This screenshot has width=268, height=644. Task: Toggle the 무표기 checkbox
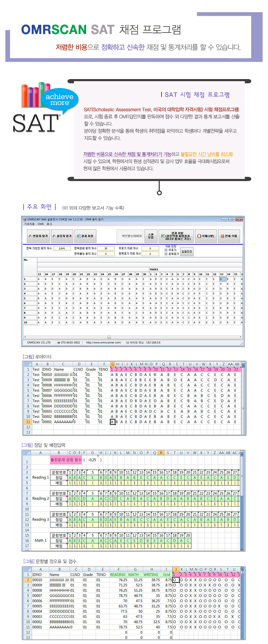tap(166, 250)
